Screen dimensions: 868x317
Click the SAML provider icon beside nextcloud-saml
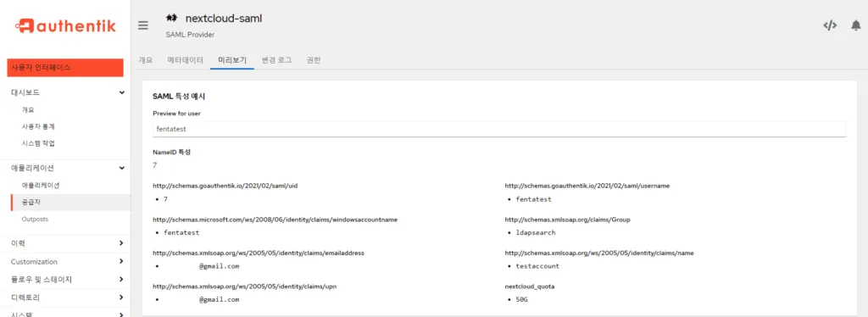[171, 18]
